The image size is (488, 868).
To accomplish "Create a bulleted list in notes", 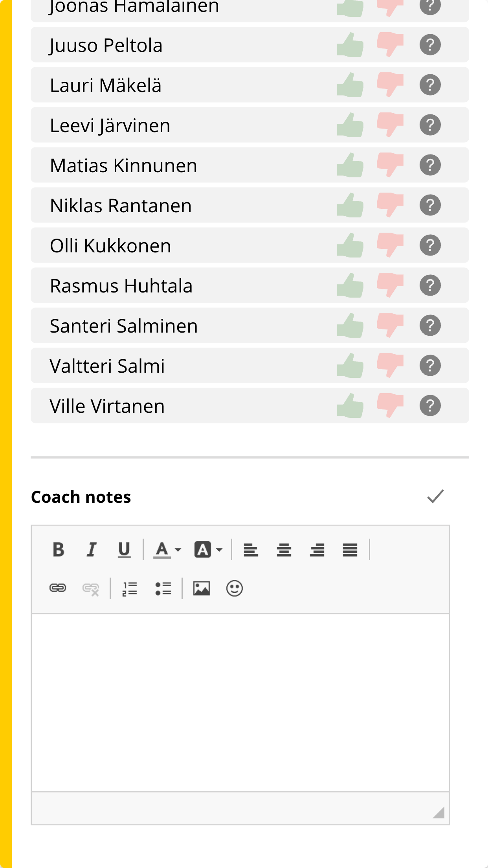I will pyautogui.click(x=163, y=588).
